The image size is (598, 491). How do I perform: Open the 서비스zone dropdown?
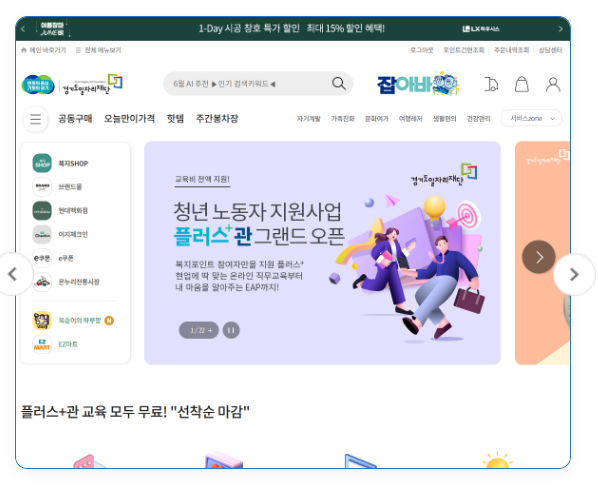[532, 118]
